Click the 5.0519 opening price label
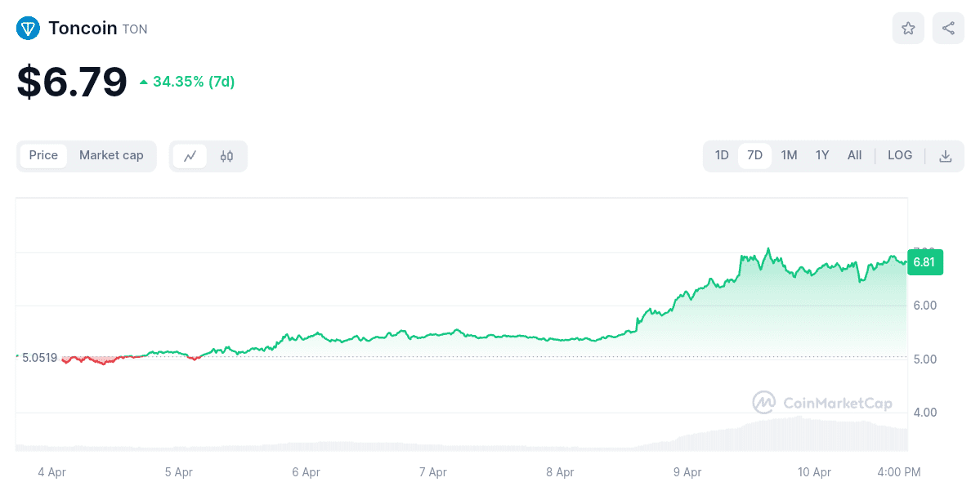Image resolution: width=980 pixels, height=500 pixels. tap(39, 358)
